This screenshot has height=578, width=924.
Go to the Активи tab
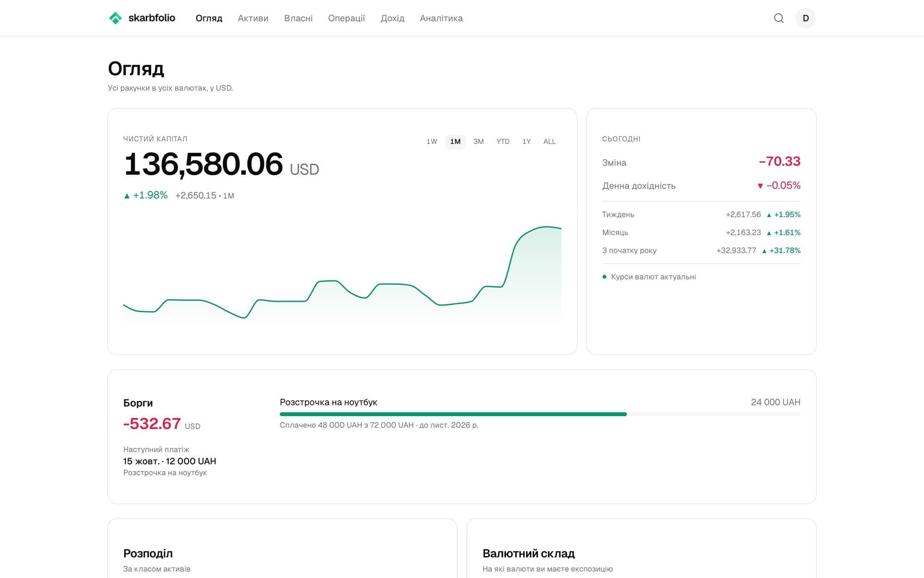pos(253,18)
